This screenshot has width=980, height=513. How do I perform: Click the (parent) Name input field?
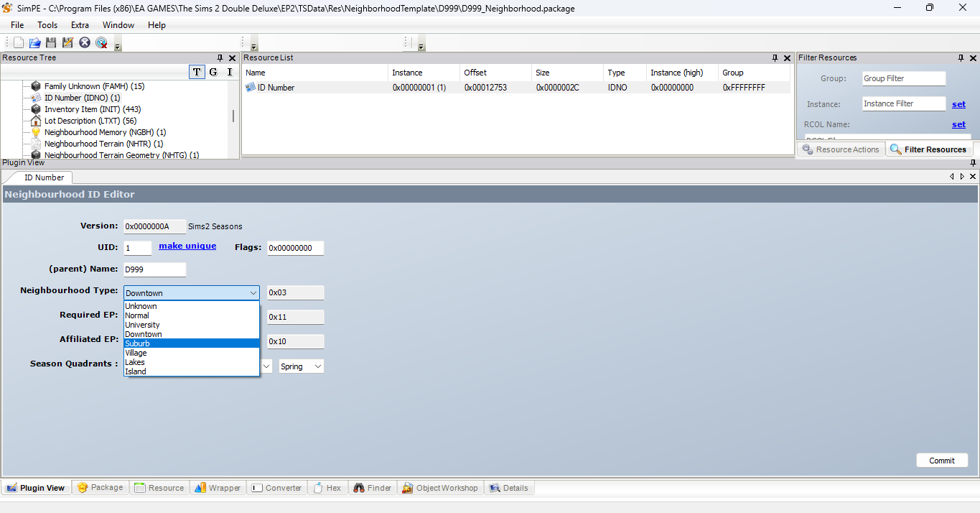[154, 269]
